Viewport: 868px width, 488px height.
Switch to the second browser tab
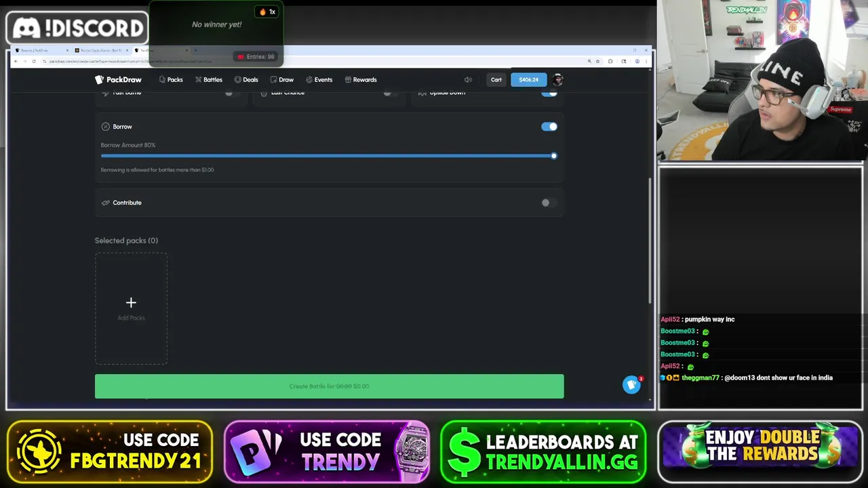pos(102,50)
